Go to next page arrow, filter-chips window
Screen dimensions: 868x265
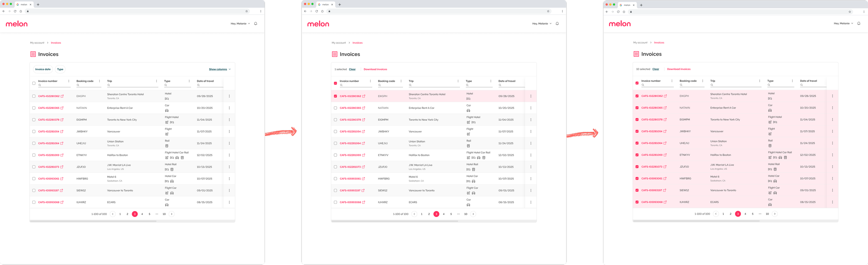tap(172, 214)
